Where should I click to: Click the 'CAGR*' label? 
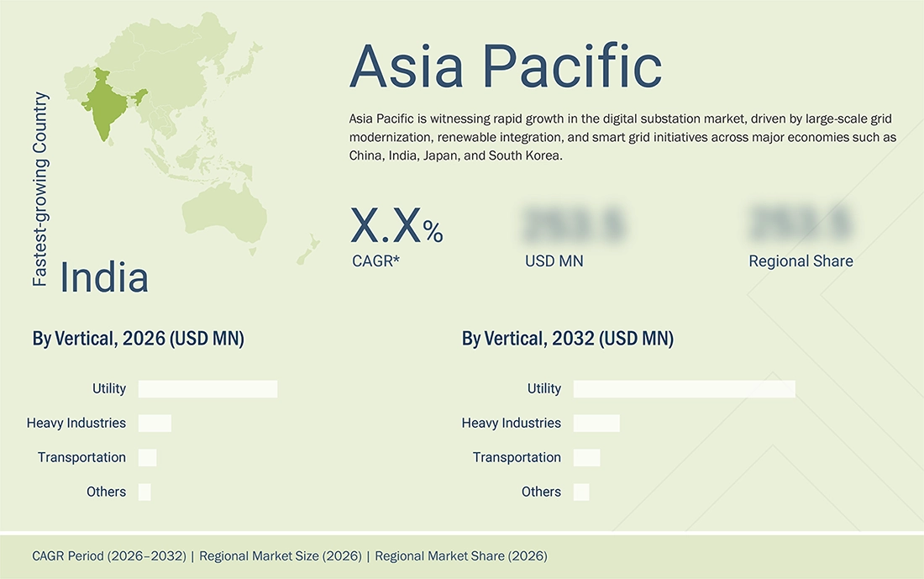click(375, 261)
